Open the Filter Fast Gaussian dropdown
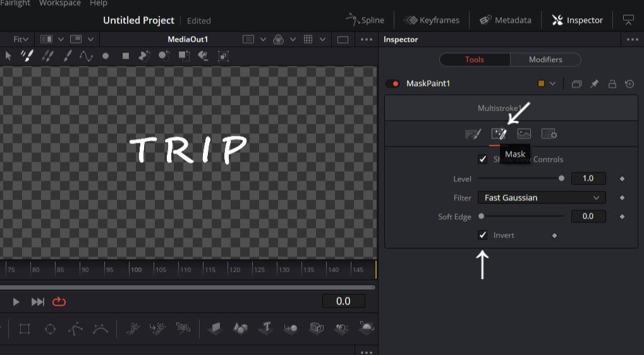This screenshot has height=355, width=644. [x=542, y=198]
